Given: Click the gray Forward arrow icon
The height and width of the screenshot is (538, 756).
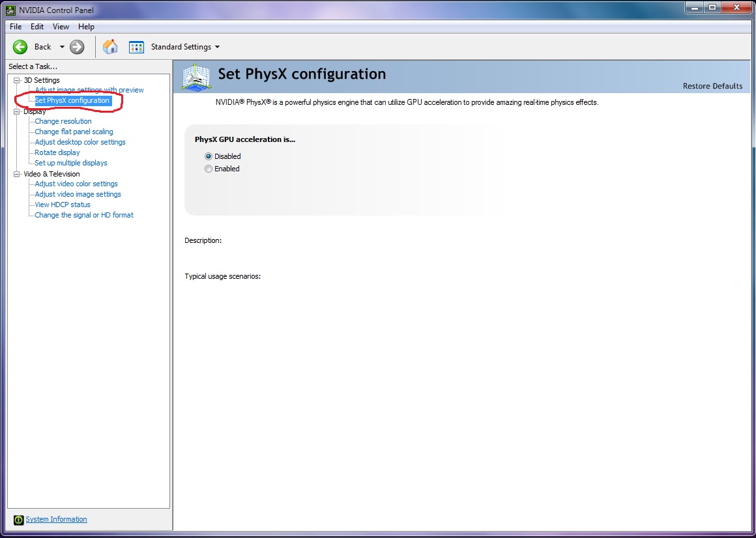Looking at the screenshot, I should tap(77, 47).
